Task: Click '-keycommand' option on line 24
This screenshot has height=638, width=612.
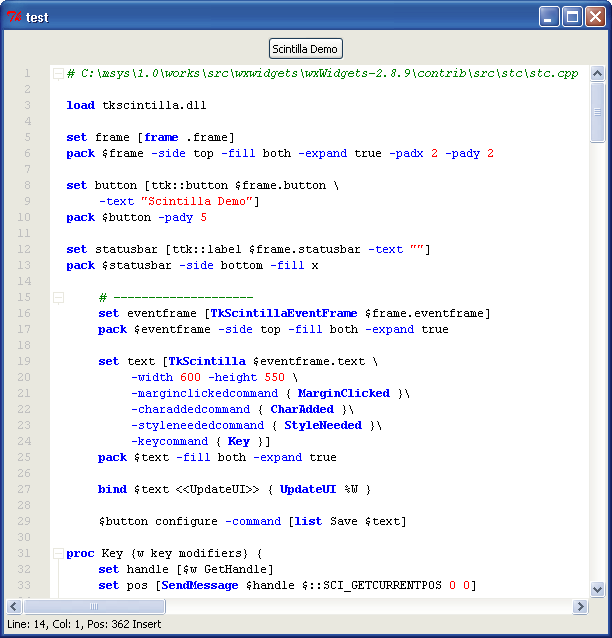Action: 170,441
